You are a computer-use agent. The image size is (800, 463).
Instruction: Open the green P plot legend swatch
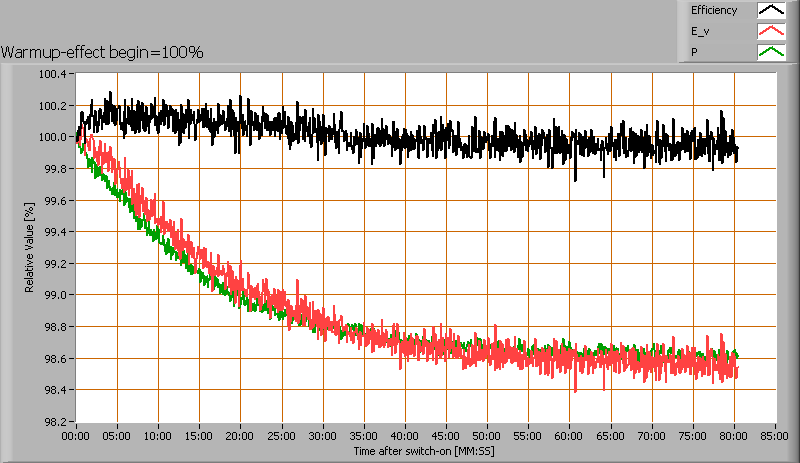click(x=770, y=53)
